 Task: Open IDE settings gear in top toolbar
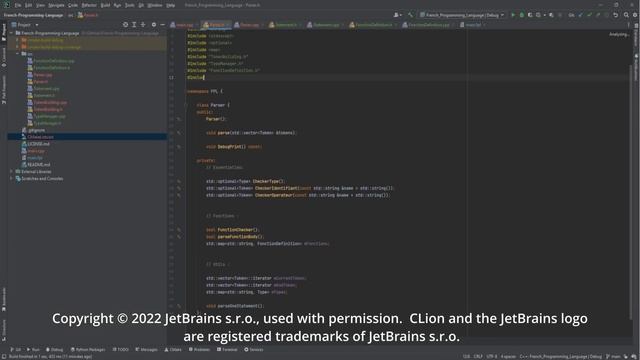pos(635,15)
